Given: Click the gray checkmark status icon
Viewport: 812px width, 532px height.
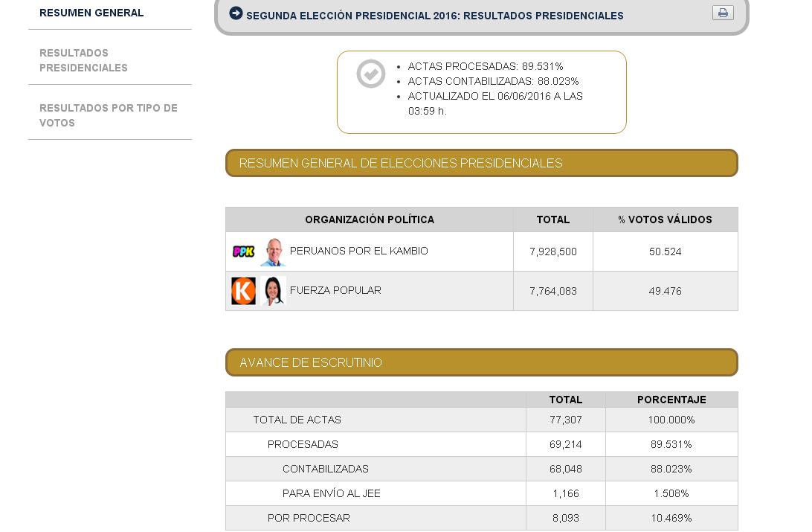Looking at the screenshot, I should 371,74.
